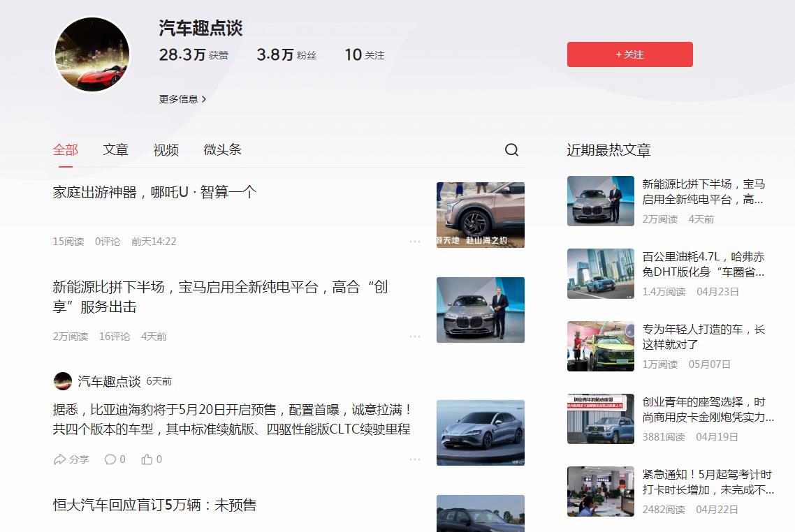Viewport: 795px width, 532px height.
Task: Switch to the 视频 tab
Action: (166, 150)
